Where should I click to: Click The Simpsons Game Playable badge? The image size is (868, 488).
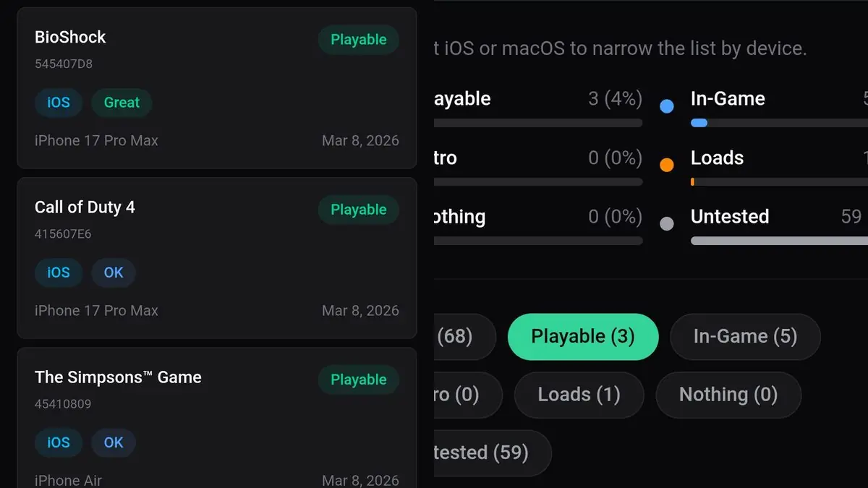(x=359, y=380)
